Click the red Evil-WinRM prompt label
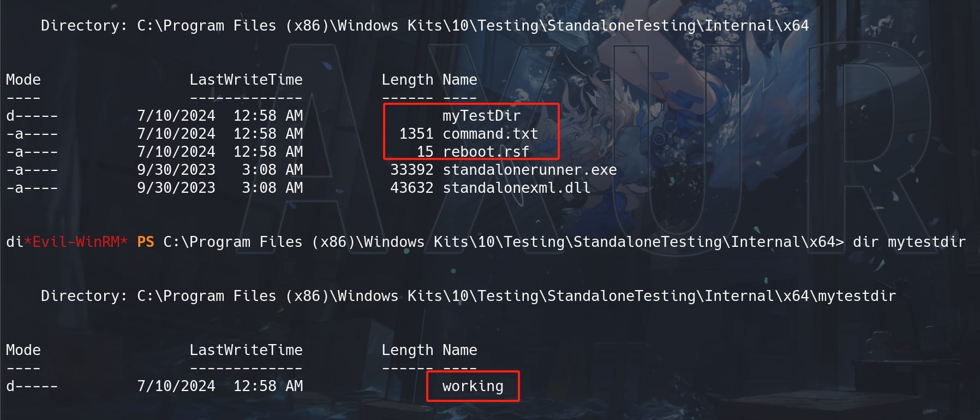Screen dimensions: 980x420 click(75, 241)
